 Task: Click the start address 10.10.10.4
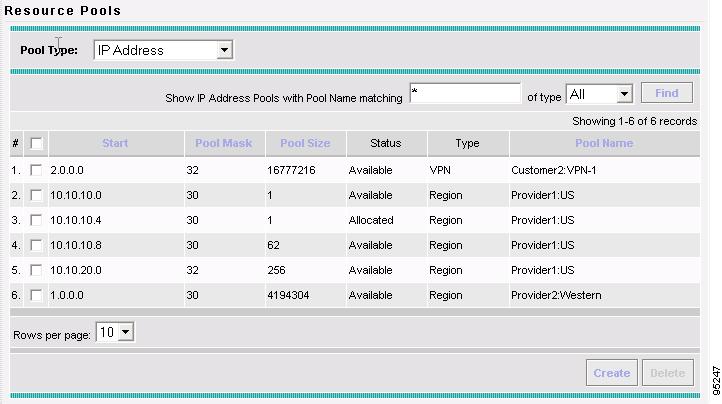(x=76, y=220)
